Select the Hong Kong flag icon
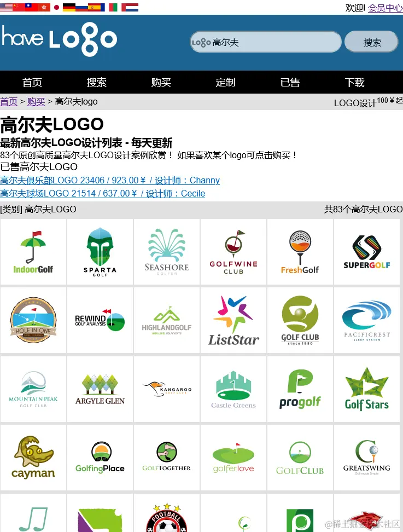Image resolution: width=403 pixels, height=532 pixels. coord(44,7)
